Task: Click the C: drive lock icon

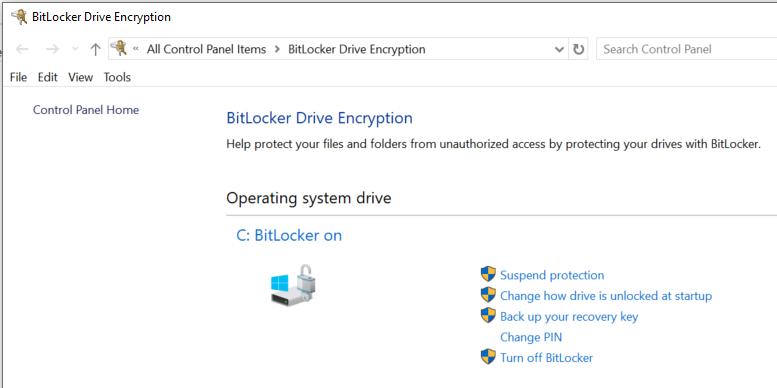Action: (294, 284)
